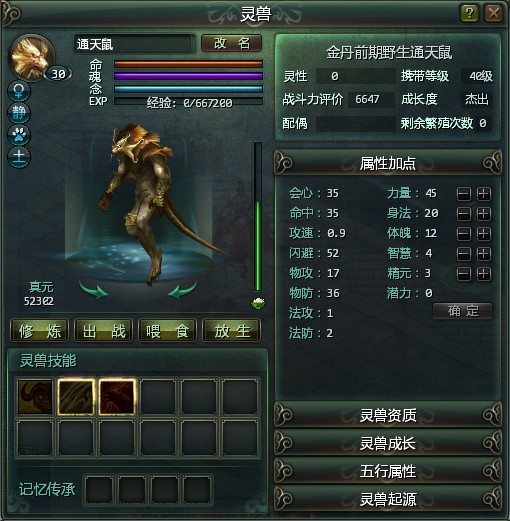Expand the 灵兽成长 section
510x521 pixels.
[x=388, y=443]
